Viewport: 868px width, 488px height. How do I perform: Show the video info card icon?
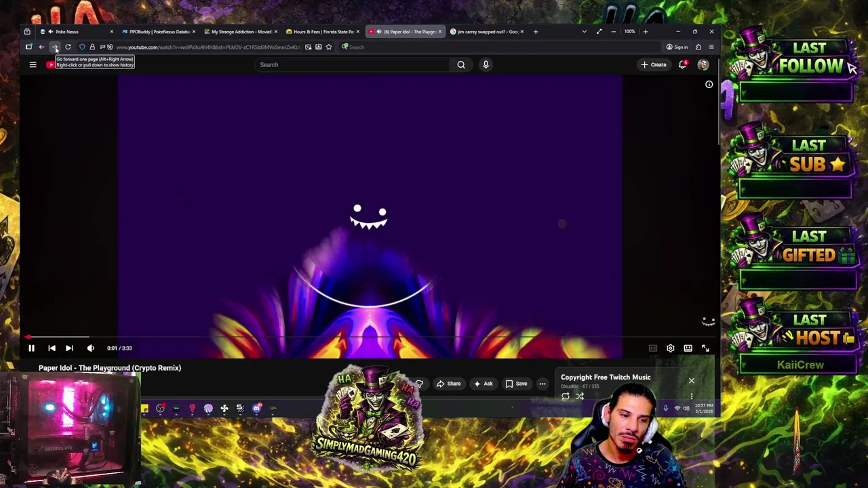point(709,85)
